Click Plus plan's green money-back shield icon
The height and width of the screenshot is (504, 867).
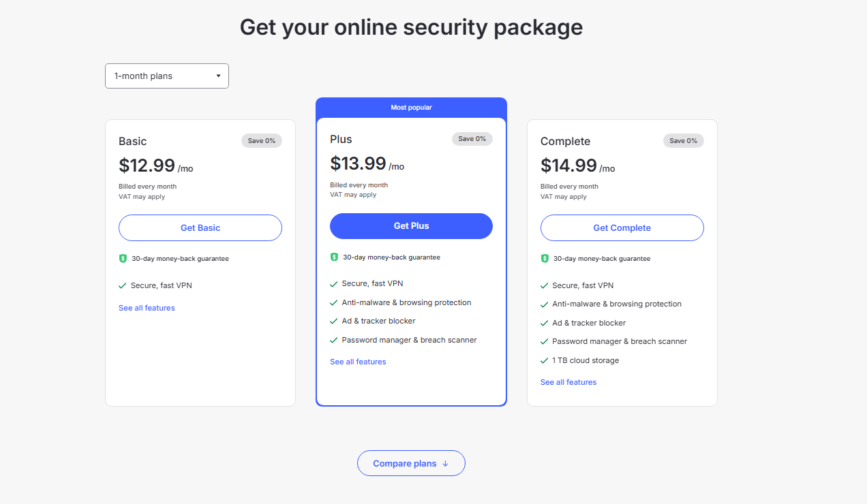pos(334,257)
